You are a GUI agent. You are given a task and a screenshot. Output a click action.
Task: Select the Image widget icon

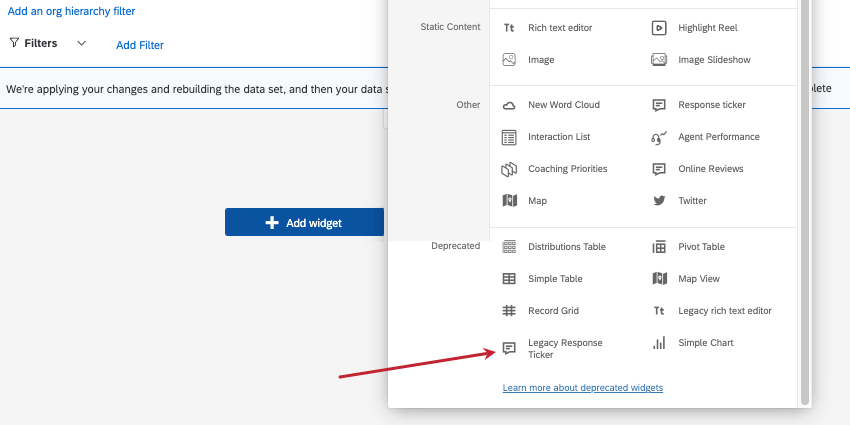tap(509, 60)
